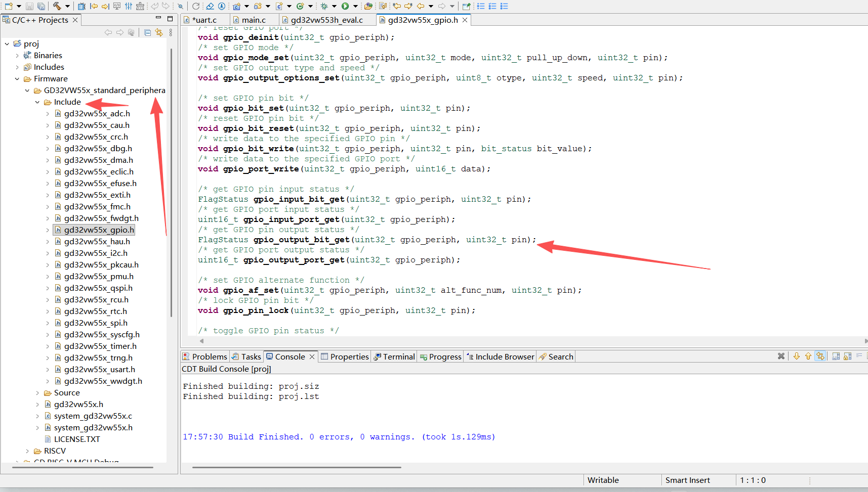
Task: Close the gd32vw55x_gpio.h editor tab
Action: [x=465, y=20]
